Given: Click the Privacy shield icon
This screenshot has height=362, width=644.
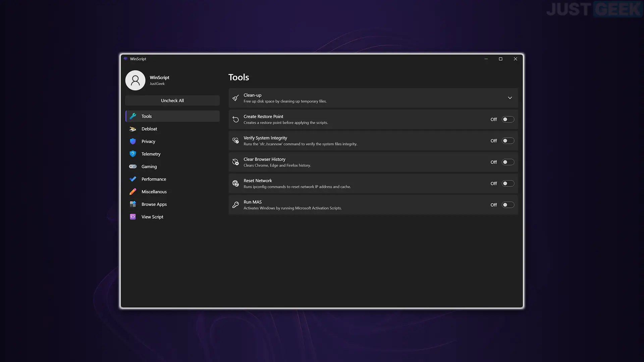Looking at the screenshot, I should tap(133, 141).
